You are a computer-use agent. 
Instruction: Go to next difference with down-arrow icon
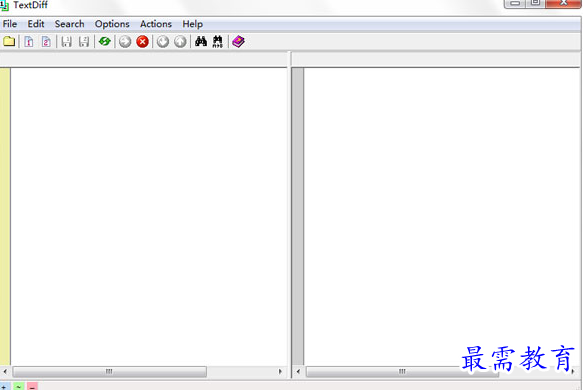pos(163,41)
